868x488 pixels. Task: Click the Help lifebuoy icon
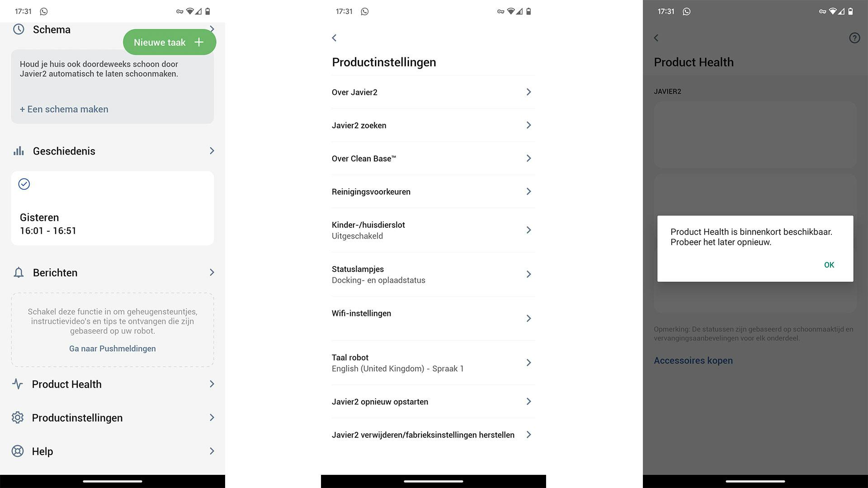tap(18, 451)
